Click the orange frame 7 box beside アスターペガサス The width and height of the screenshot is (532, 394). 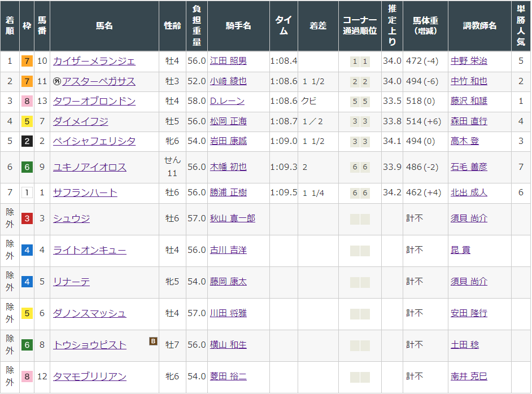tap(27, 81)
